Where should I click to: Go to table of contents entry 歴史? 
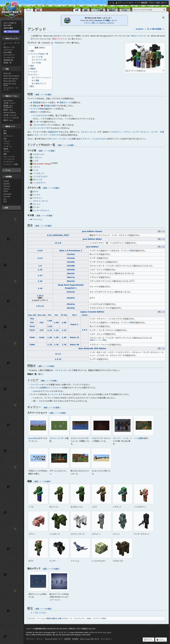[32, 66]
